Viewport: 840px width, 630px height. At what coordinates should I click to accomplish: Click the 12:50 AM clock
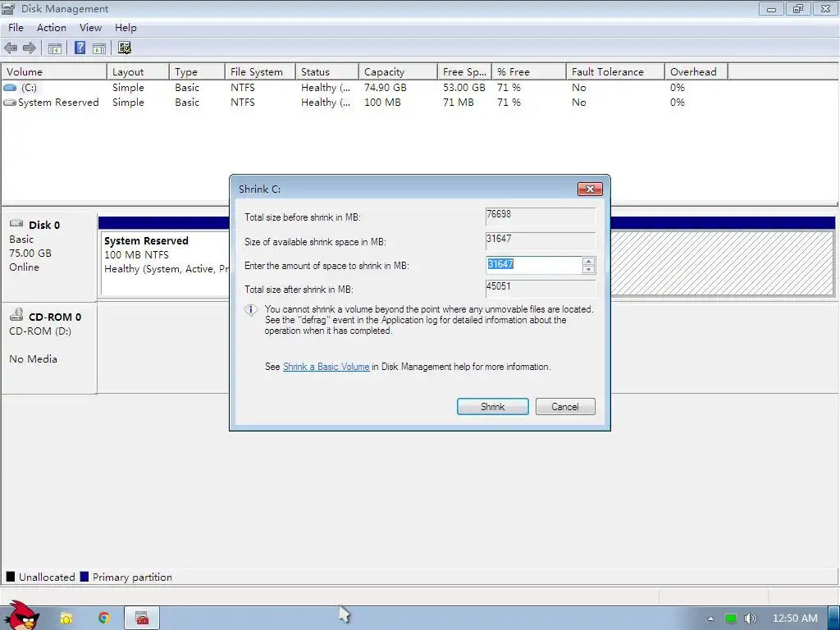coord(794,619)
